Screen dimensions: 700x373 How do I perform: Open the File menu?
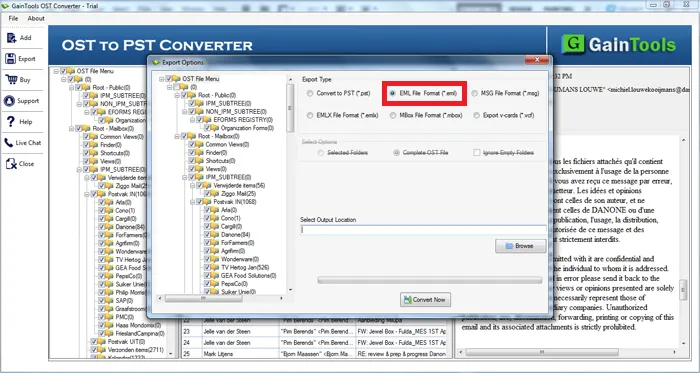pos(13,18)
